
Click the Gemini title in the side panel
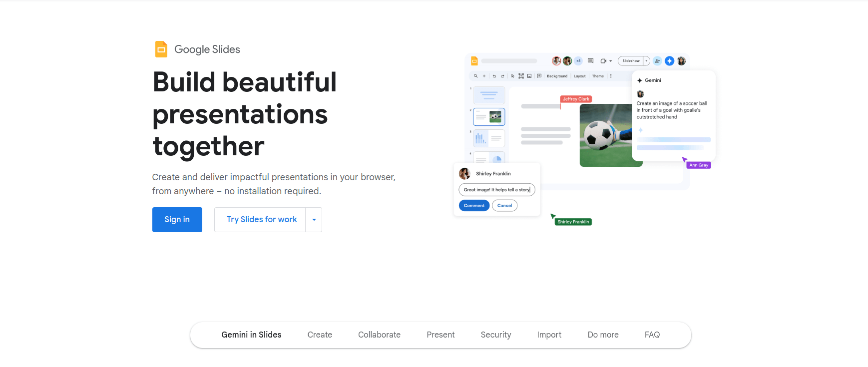(653, 80)
